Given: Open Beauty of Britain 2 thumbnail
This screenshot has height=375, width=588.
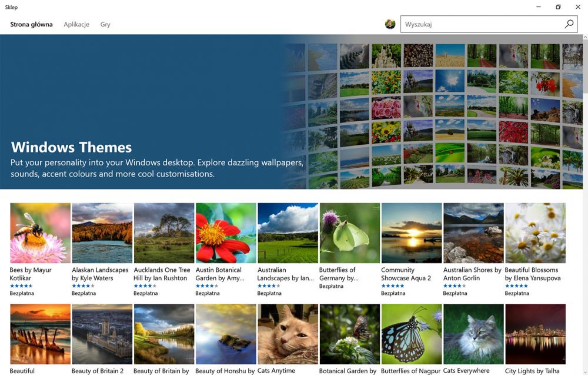Looking at the screenshot, I should [102, 334].
